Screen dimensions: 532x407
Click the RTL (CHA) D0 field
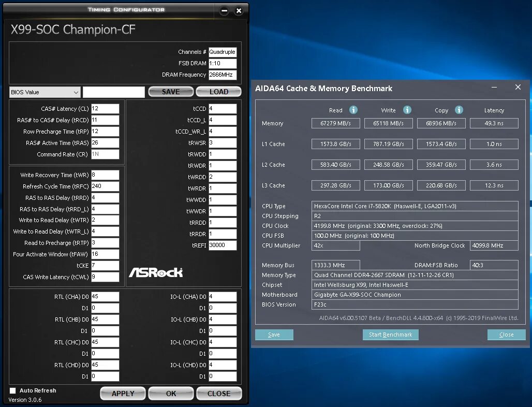pos(105,297)
